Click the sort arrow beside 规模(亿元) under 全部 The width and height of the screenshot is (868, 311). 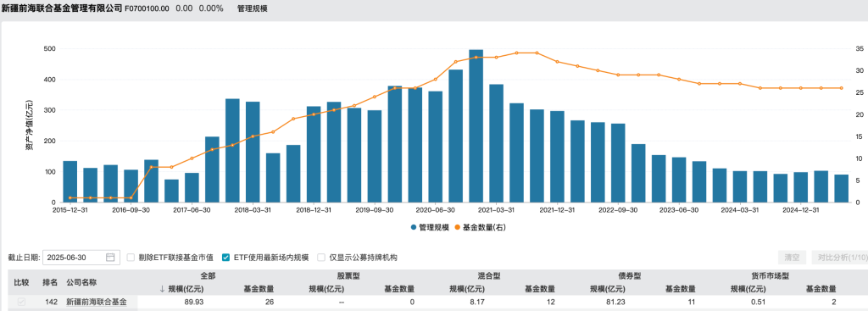[x=162, y=288]
